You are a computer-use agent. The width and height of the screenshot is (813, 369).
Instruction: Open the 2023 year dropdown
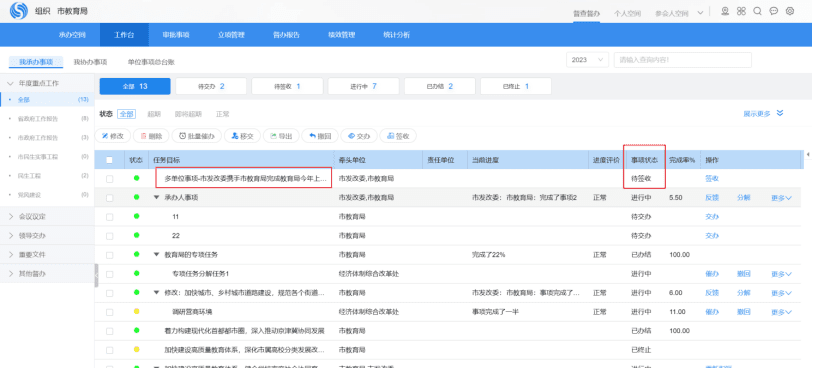point(587,60)
